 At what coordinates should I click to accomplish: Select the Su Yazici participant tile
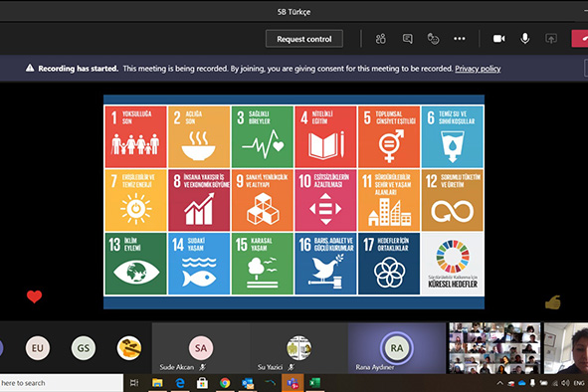(x=298, y=348)
